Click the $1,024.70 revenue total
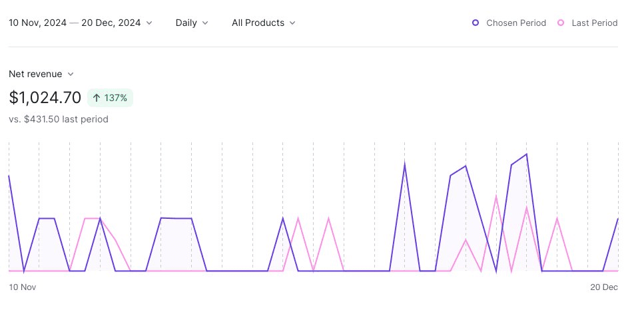This screenshot has height=310, width=644. coord(45,98)
